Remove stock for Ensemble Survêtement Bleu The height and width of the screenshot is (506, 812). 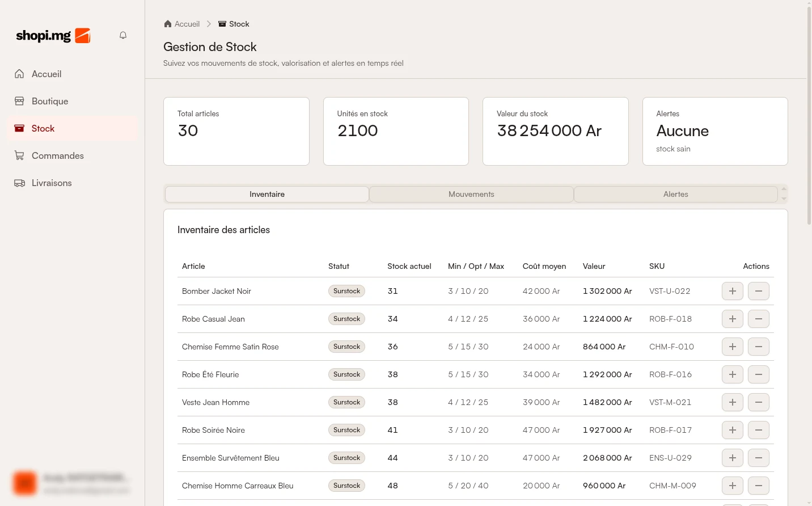click(759, 458)
